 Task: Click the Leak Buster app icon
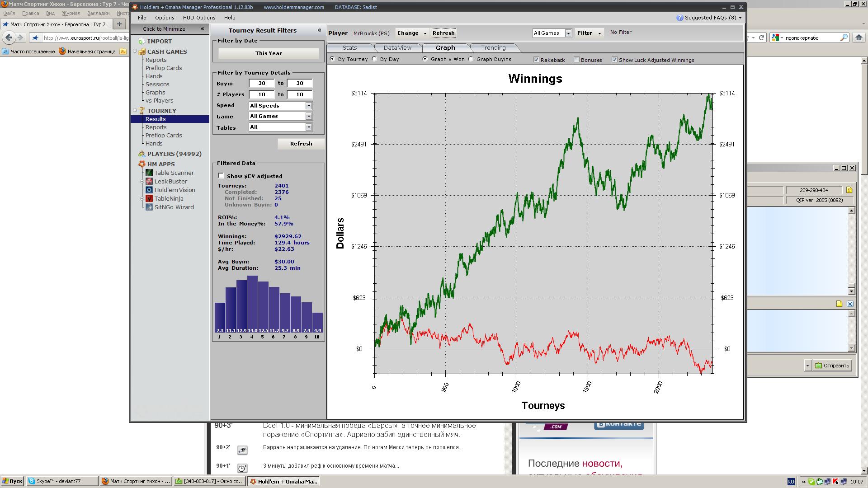point(149,181)
